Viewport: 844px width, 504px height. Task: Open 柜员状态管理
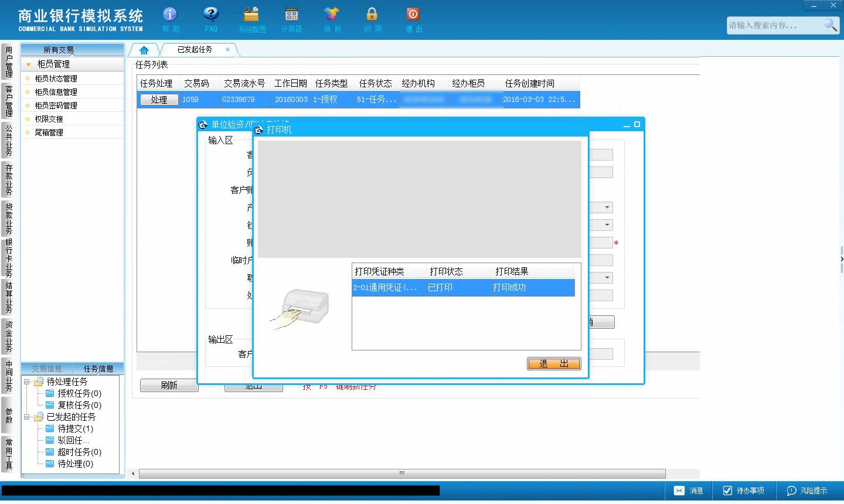(56, 79)
